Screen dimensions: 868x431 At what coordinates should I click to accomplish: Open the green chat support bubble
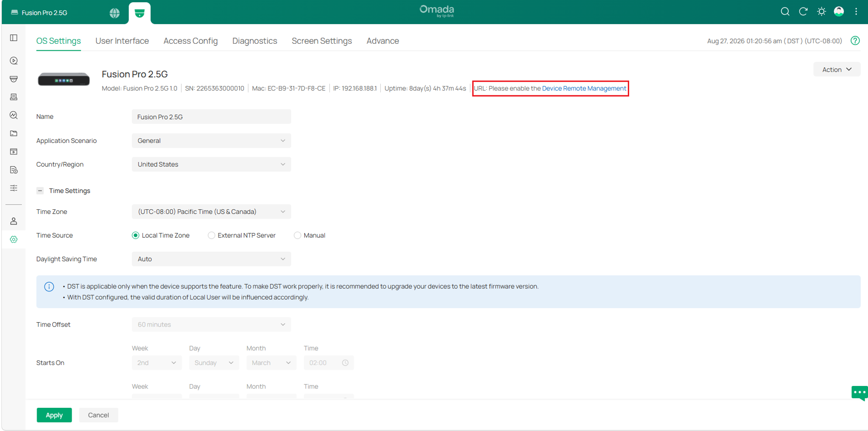pos(859,393)
